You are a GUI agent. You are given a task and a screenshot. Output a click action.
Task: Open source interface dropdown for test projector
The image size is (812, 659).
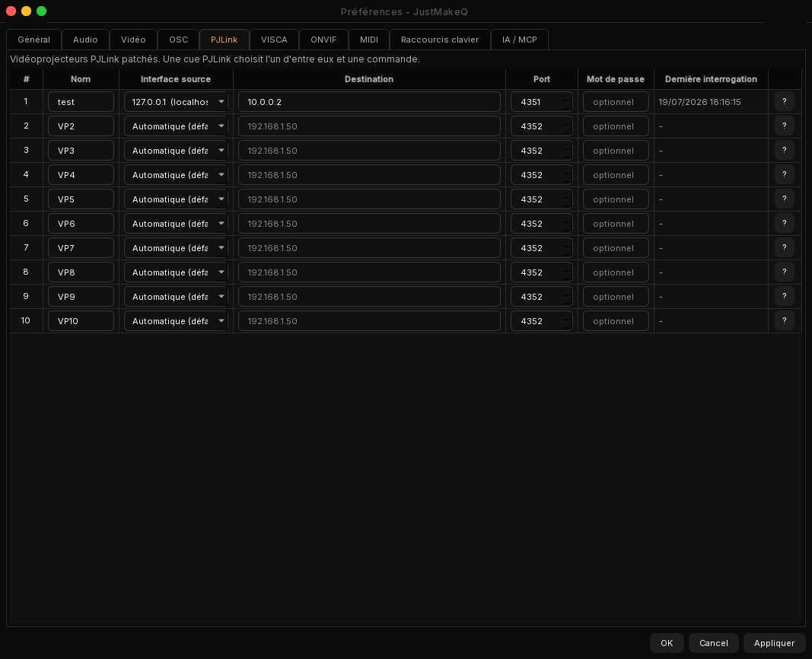coord(176,101)
